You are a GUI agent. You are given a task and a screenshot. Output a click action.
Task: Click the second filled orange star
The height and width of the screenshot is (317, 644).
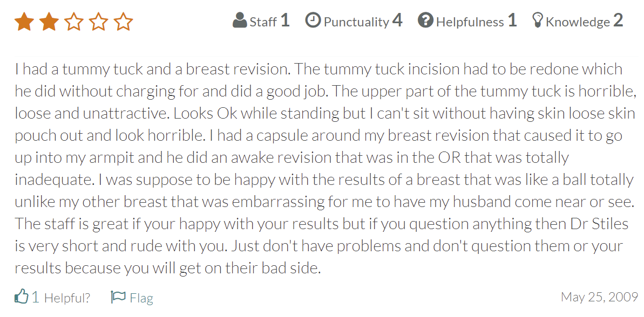click(x=49, y=22)
